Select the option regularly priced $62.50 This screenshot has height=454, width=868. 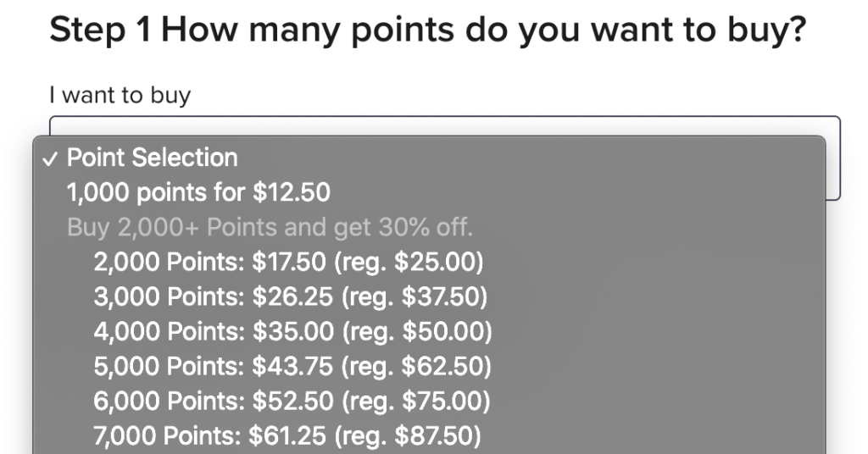292,367
